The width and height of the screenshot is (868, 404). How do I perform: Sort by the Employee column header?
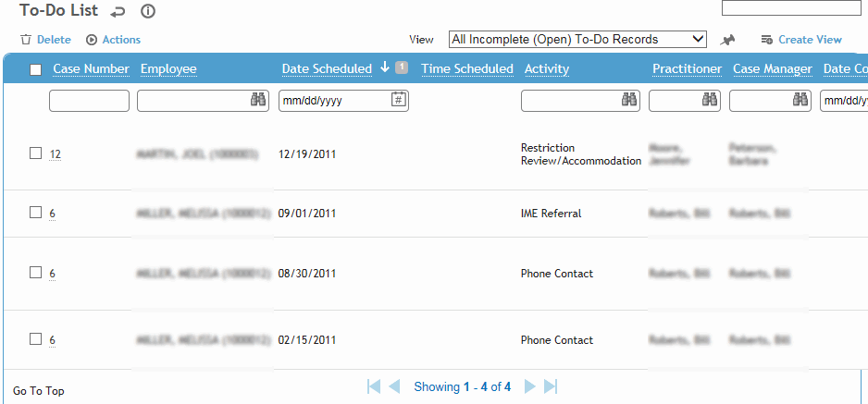click(x=168, y=69)
